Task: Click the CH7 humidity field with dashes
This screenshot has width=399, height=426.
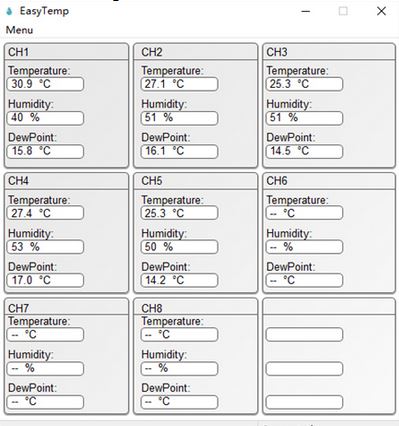Action: coord(45,369)
